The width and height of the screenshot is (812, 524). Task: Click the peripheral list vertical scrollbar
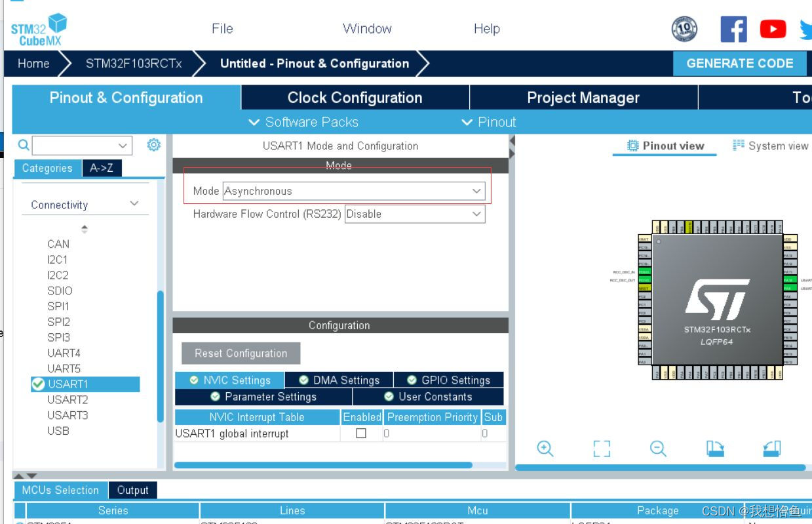point(160,357)
